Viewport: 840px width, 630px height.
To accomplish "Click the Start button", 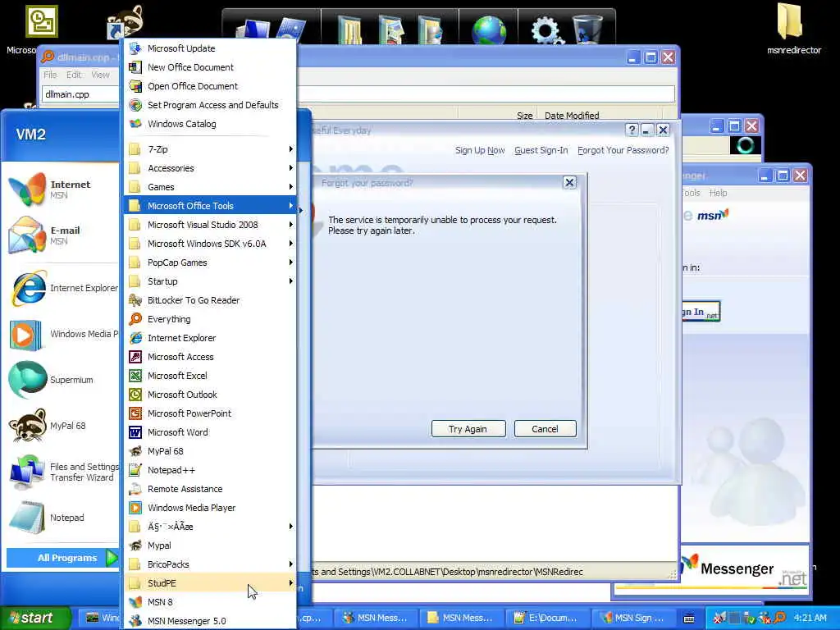I will [34, 618].
